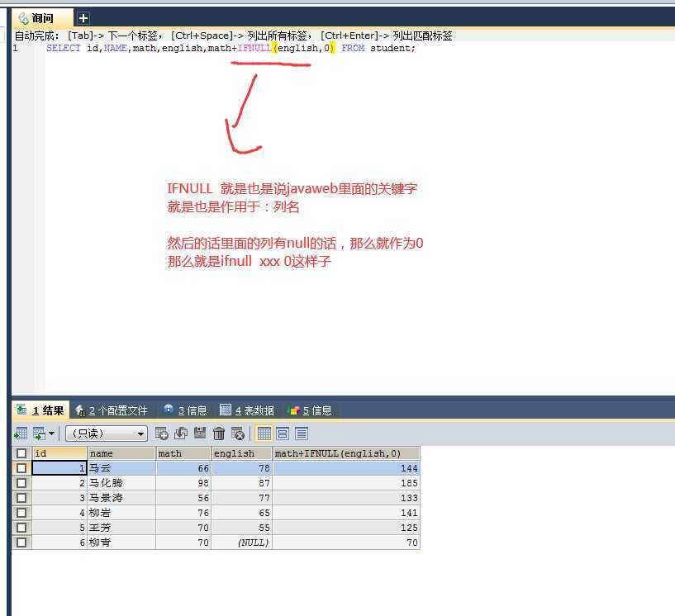This screenshot has height=616, width=675.
Task: Click line number 1 in editor gutter
Action: click(x=16, y=48)
